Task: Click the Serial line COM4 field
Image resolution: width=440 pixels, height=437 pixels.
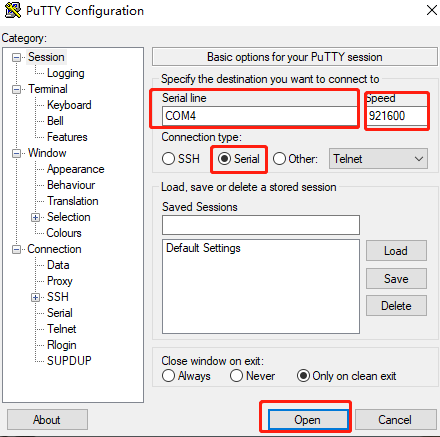Action: coord(259,116)
